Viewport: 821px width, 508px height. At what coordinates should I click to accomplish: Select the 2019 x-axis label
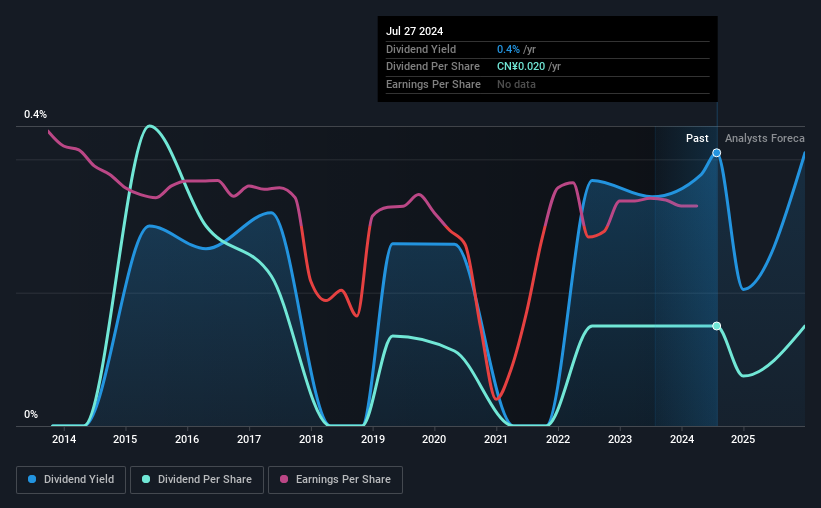pos(373,439)
